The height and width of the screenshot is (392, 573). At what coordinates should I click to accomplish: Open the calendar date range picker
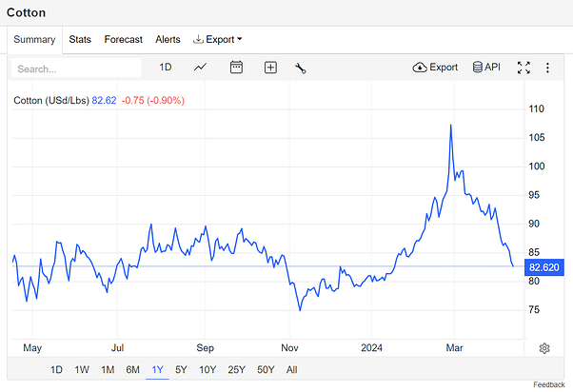point(237,68)
